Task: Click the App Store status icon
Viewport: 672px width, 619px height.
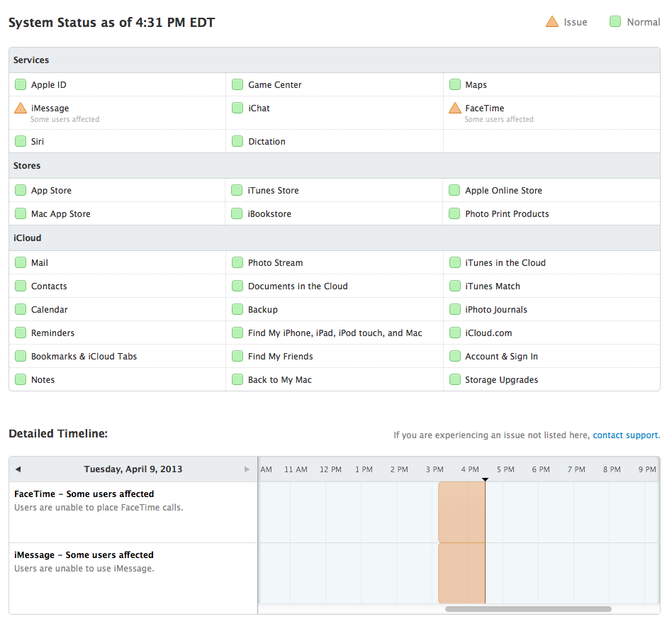Action: [21, 191]
